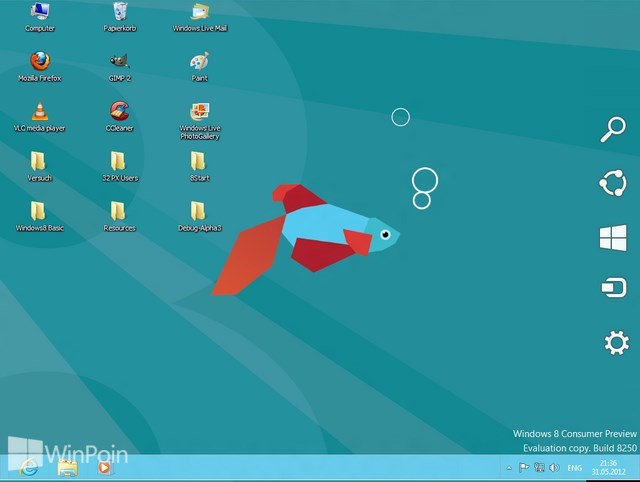Open the clock showing 21:36
640x482 pixels.
click(x=609, y=468)
